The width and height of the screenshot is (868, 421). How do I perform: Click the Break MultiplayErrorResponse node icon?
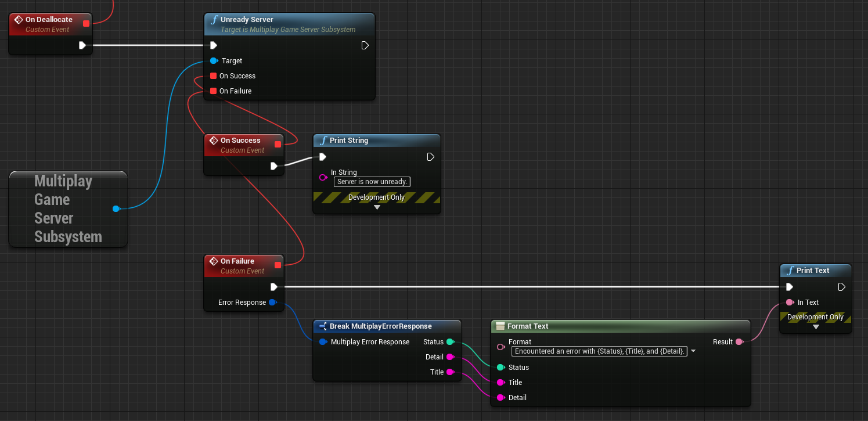(323, 326)
